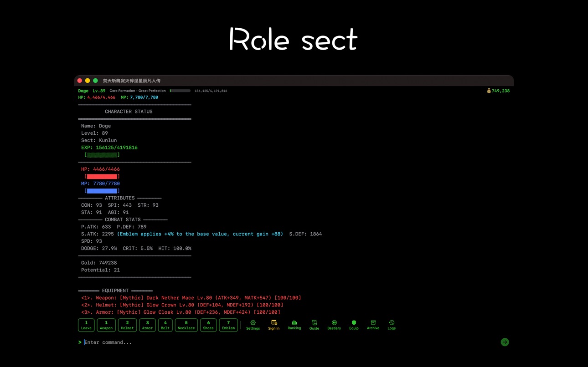Click the CHARACTER STATUS heading
The image size is (588, 367).
[x=129, y=112]
